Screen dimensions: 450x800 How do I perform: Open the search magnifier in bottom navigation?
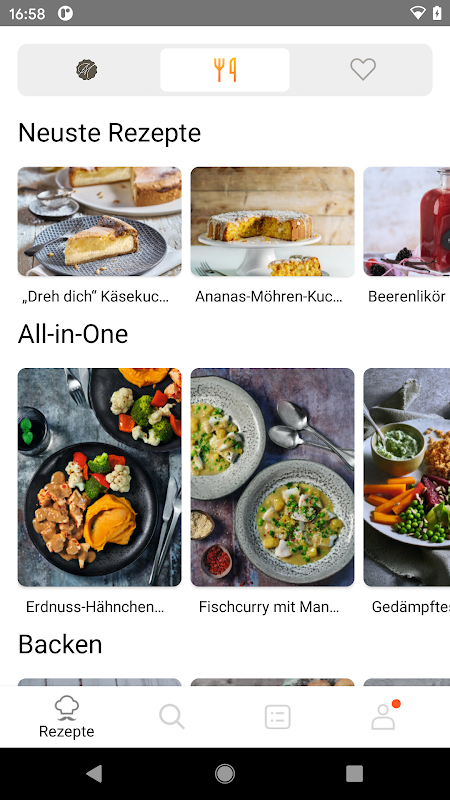click(x=172, y=716)
